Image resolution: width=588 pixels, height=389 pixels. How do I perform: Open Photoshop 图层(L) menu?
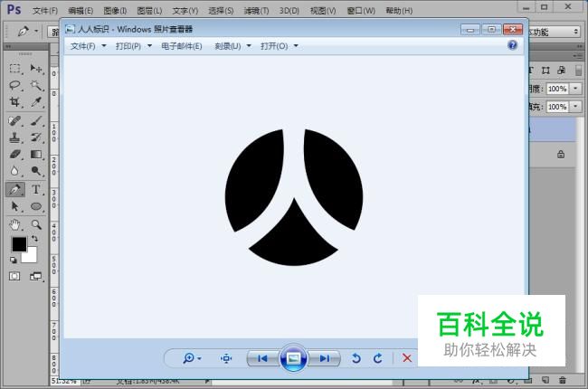(x=149, y=11)
